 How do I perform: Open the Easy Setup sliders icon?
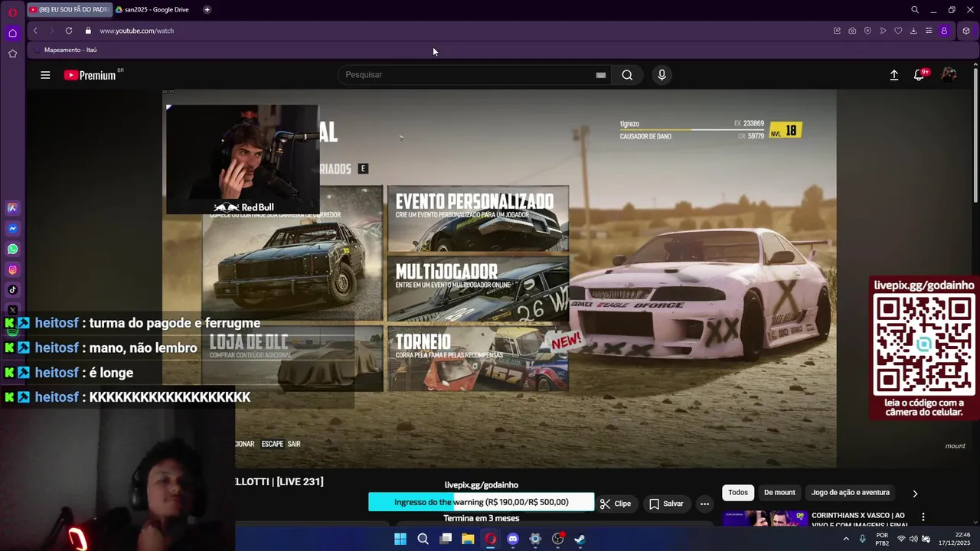click(929, 31)
